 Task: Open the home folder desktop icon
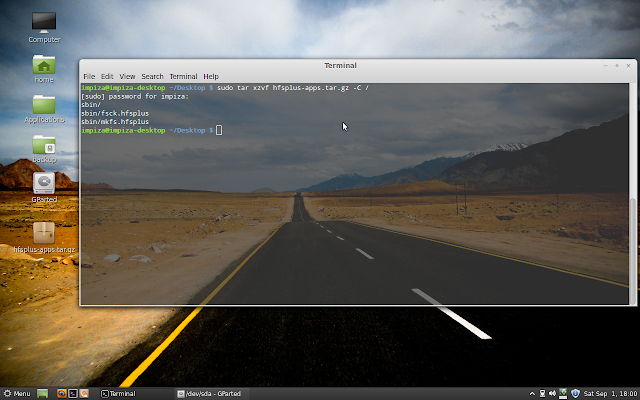[44, 69]
